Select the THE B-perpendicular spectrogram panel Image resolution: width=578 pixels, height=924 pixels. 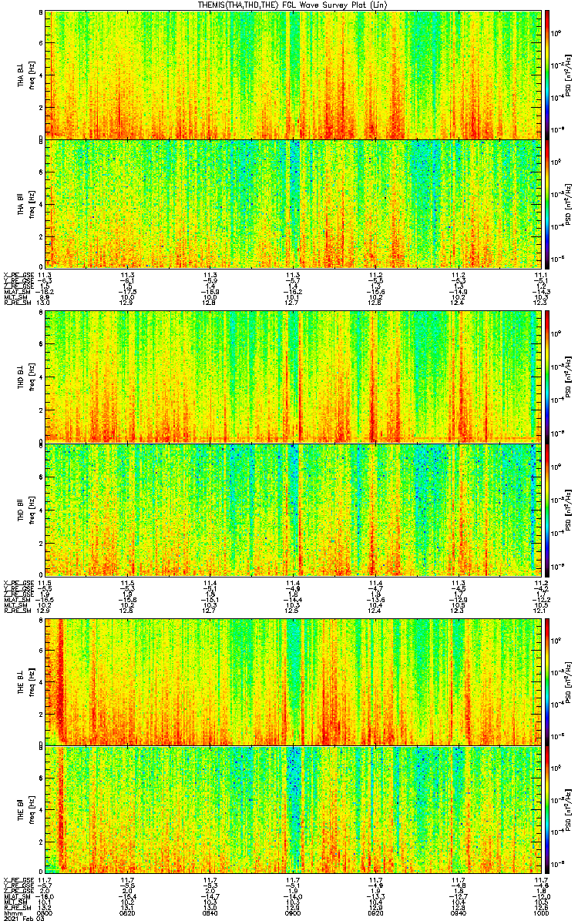click(291, 681)
